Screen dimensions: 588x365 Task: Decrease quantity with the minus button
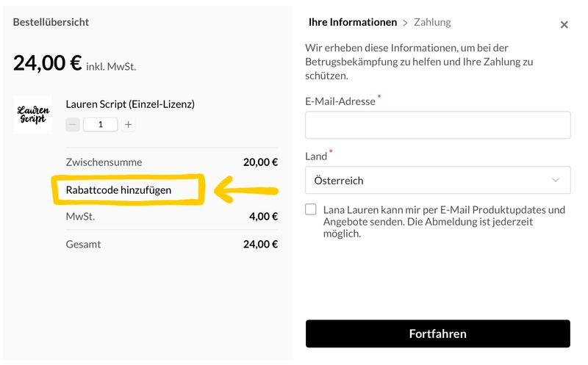73,125
